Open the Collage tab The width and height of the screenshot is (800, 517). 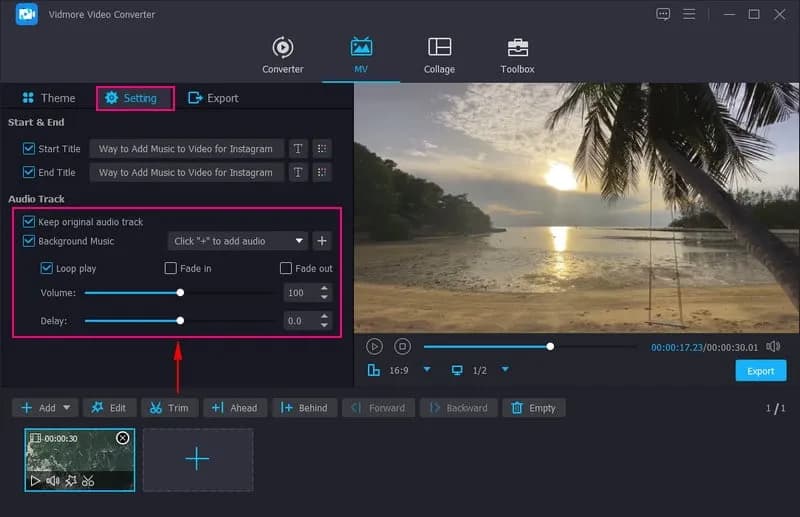(x=439, y=55)
